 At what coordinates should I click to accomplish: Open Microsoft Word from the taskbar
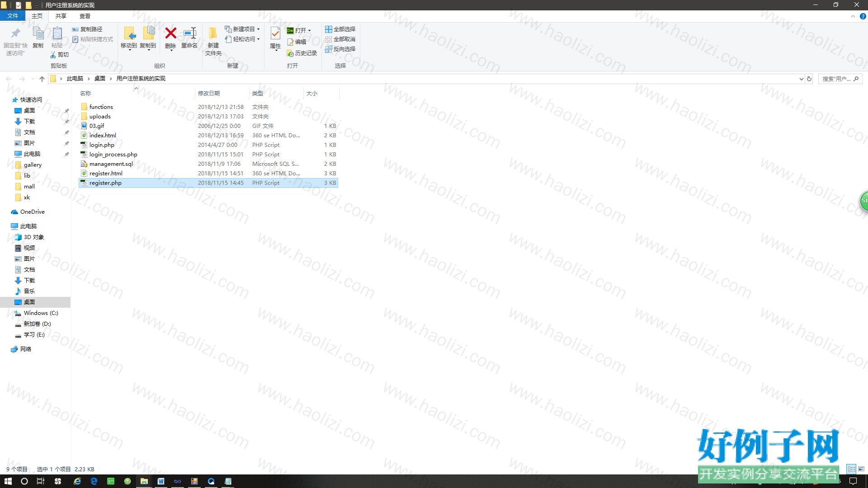point(161,481)
